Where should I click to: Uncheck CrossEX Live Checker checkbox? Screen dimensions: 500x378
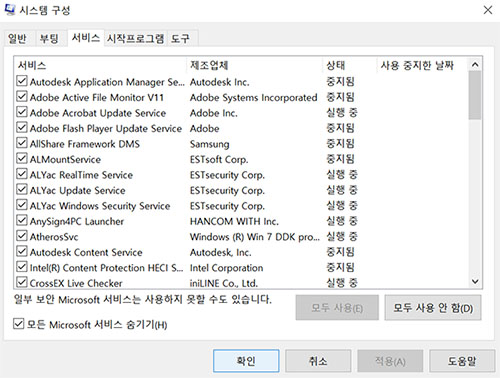click(x=22, y=282)
